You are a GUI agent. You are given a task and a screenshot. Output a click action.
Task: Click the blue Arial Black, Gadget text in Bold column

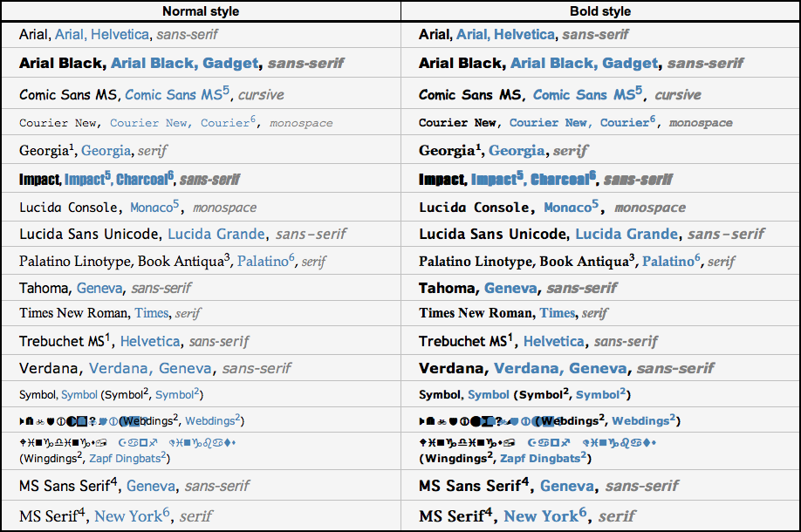585,64
